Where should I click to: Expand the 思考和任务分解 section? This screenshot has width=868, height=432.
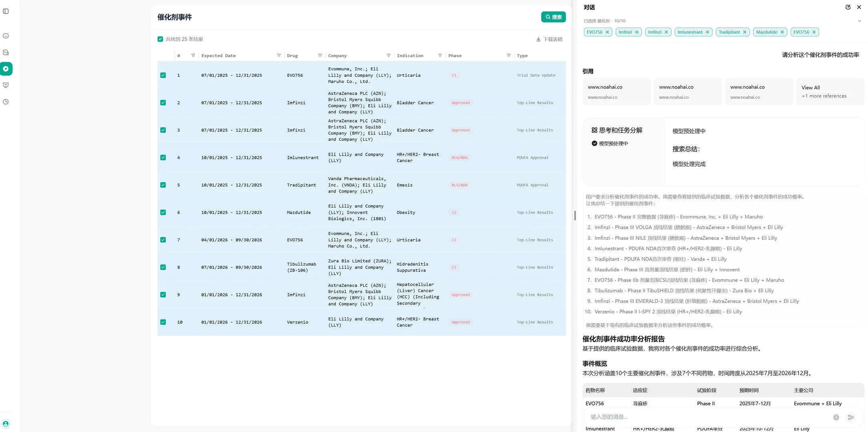click(617, 130)
